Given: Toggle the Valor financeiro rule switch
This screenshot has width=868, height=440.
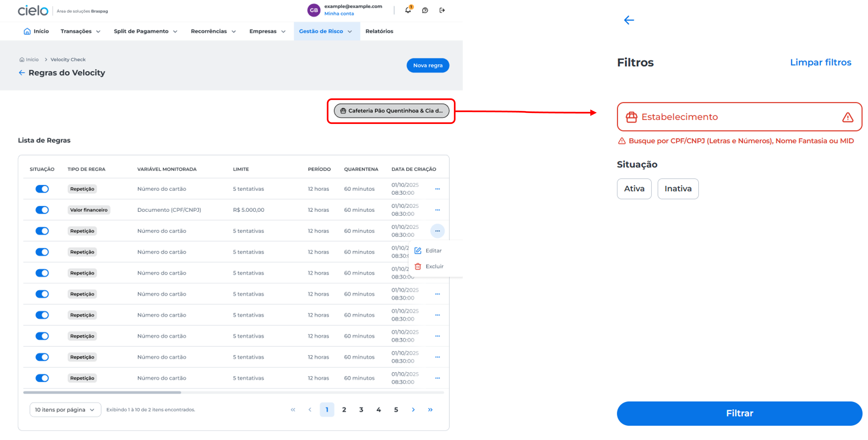Looking at the screenshot, I should (x=42, y=210).
